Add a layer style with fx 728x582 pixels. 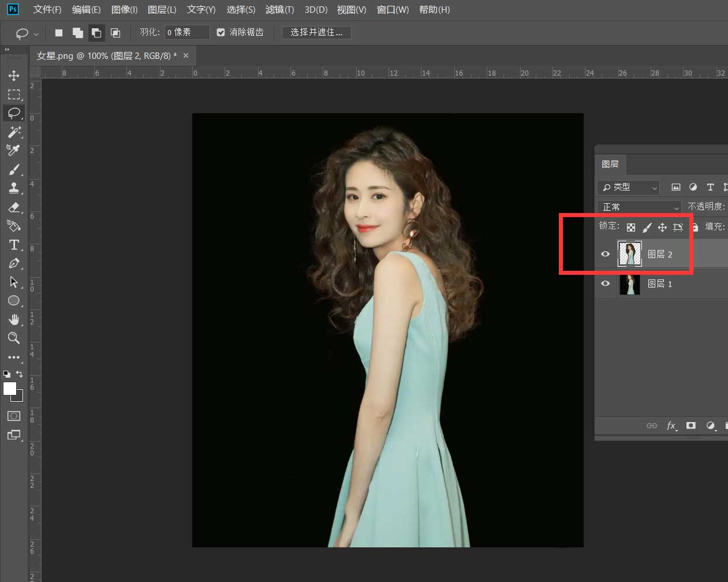671,426
